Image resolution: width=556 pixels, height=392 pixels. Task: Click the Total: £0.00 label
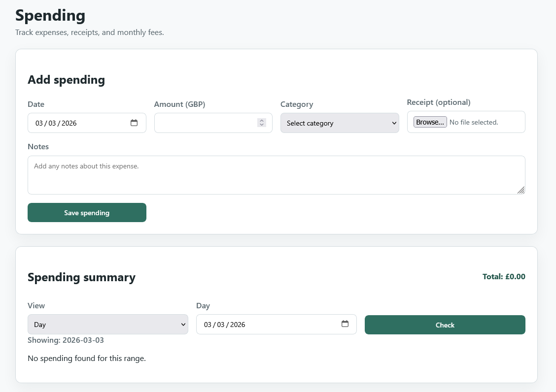coord(504,276)
